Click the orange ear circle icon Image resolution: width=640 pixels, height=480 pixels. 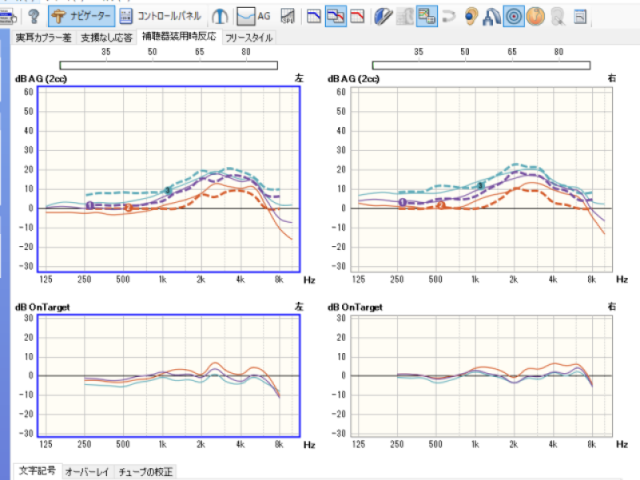coord(536,16)
